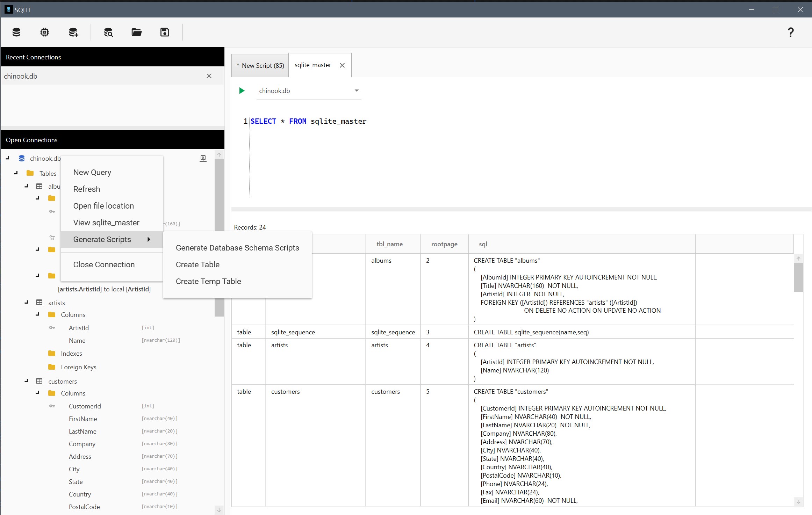Collapse the Tables folder in tree
This screenshot has width=812, height=515.
click(16, 173)
